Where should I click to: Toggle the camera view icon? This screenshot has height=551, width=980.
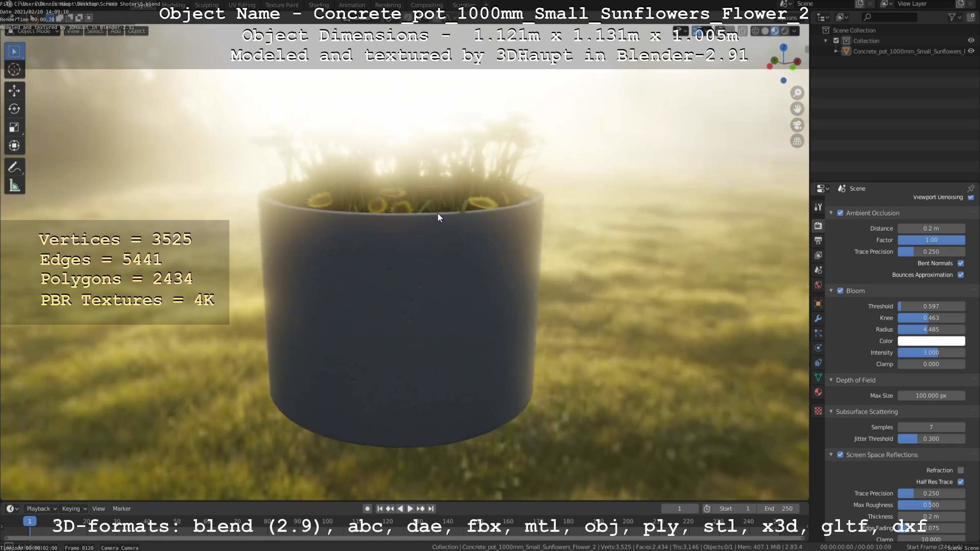pos(797,125)
